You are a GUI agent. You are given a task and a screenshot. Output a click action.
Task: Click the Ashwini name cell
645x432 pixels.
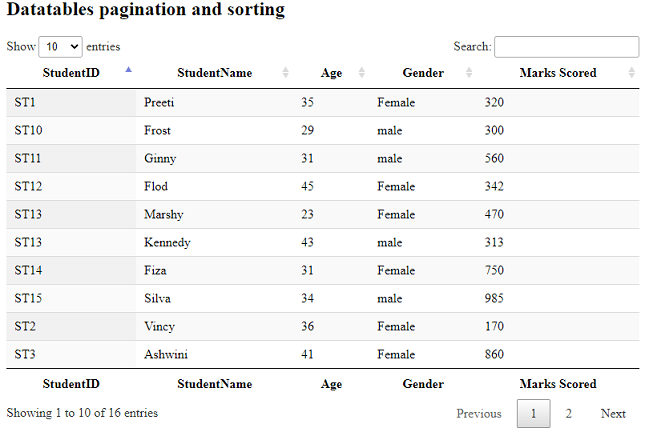166,355
